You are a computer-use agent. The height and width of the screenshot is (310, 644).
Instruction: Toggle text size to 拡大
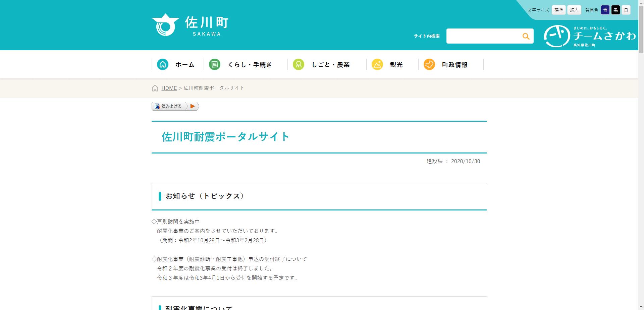point(574,10)
